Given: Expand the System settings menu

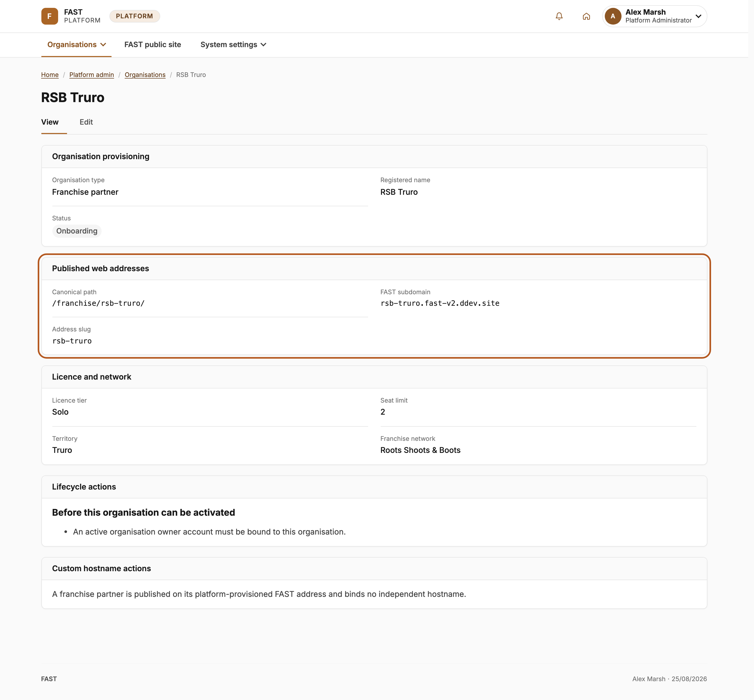Looking at the screenshot, I should click(233, 45).
